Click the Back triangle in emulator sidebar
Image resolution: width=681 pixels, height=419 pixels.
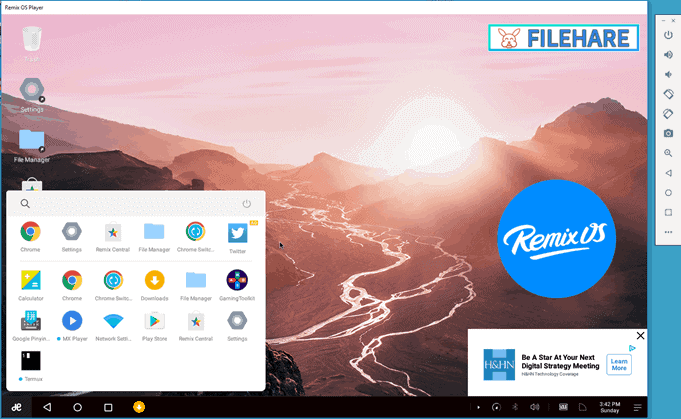[668, 173]
